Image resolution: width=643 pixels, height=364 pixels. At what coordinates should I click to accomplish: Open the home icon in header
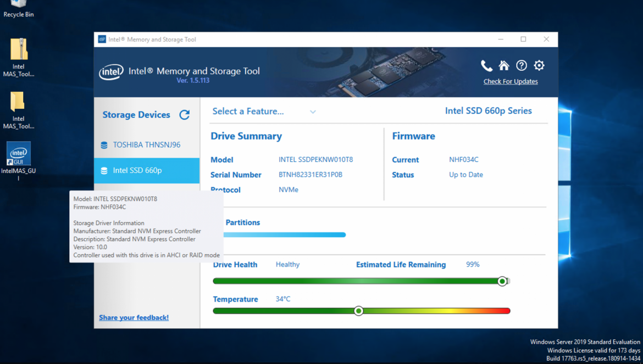tap(504, 65)
